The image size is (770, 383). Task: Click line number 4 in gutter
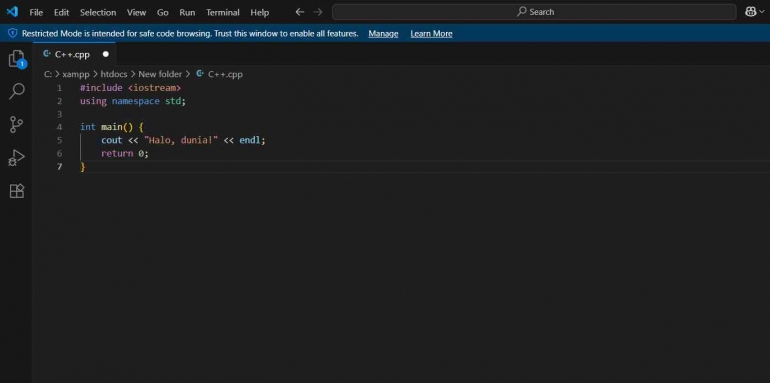coord(59,127)
